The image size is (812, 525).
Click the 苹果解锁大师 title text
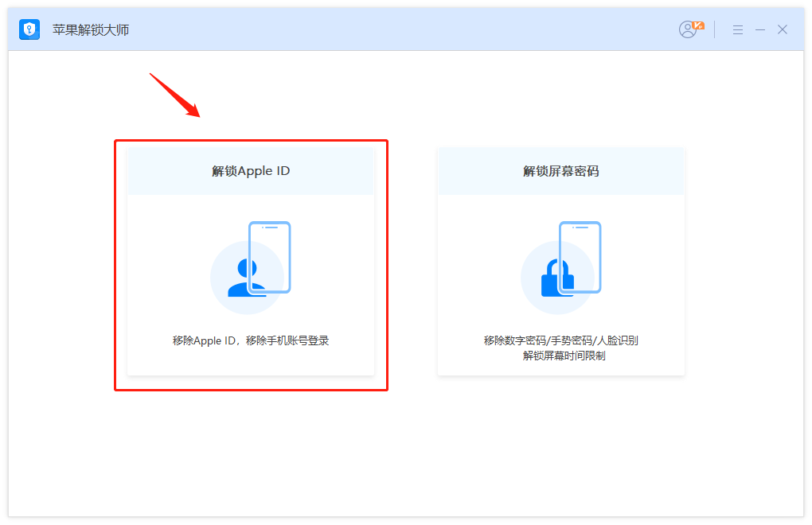91,30
